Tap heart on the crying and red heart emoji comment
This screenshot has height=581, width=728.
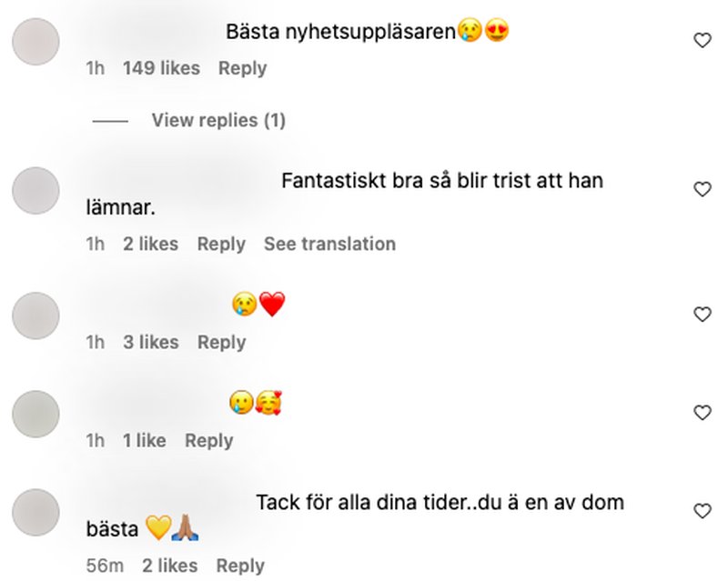pos(702,315)
